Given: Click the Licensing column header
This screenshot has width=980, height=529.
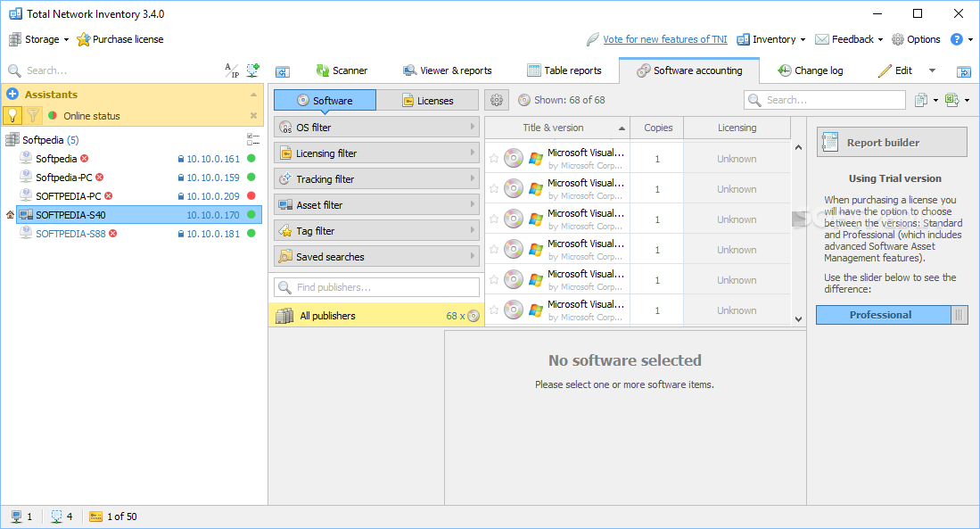Looking at the screenshot, I should (737, 128).
